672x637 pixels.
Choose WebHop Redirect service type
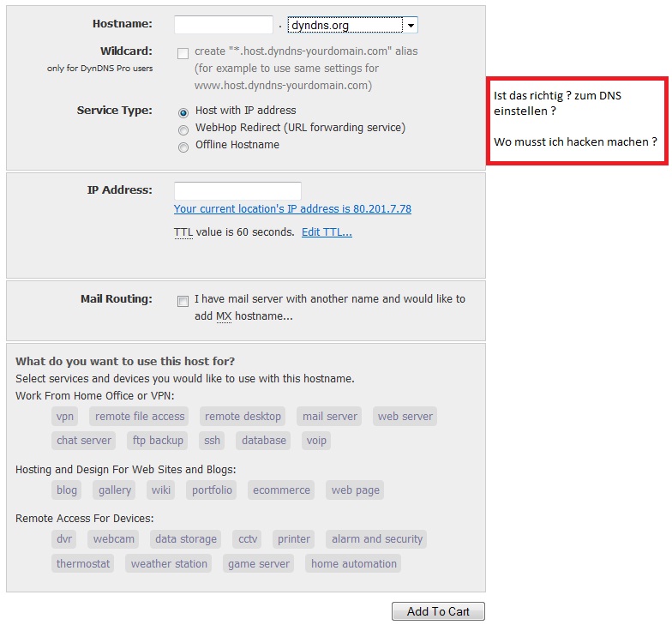click(x=183, y=129)
